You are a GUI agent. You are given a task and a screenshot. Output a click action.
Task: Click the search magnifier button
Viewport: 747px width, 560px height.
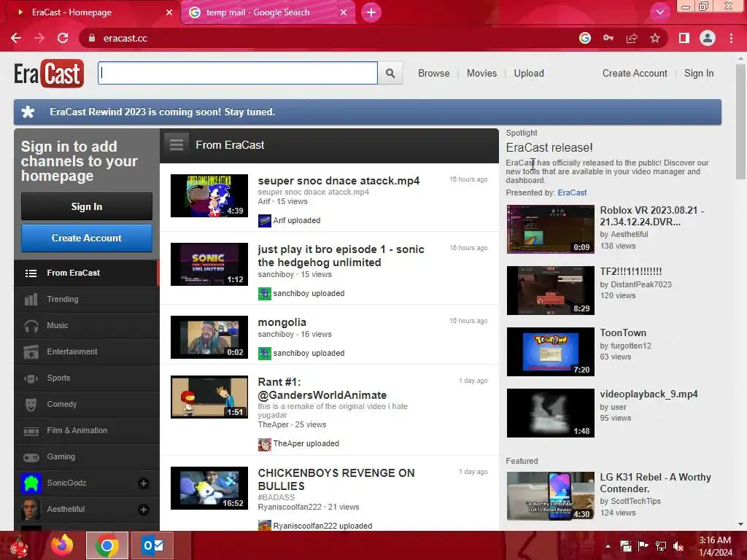click(390, 74)
